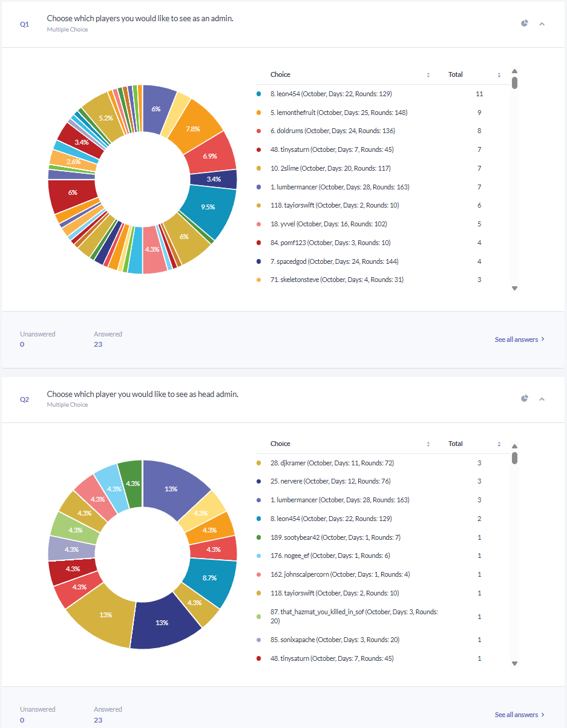
Task: Select the 7.8% orange slice in Q1 chart
Action: point(194,122)
